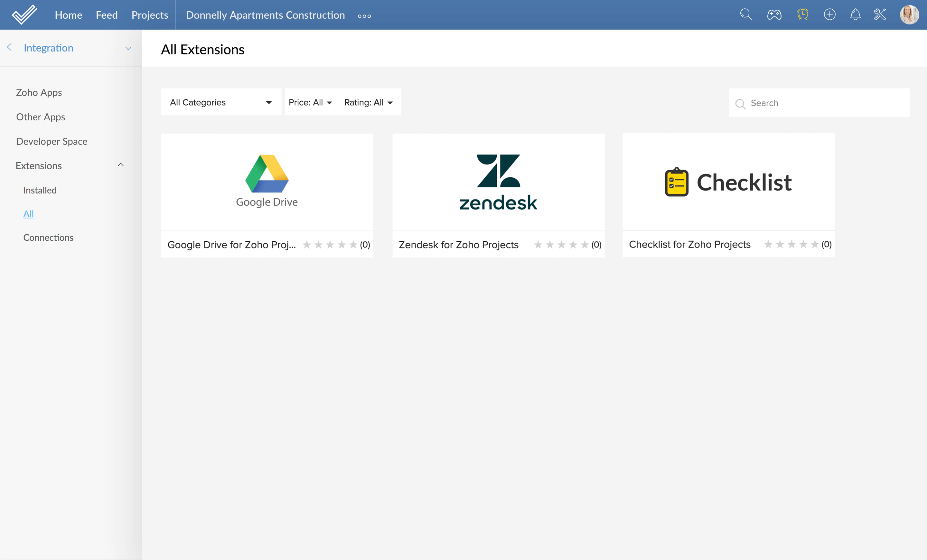The image size is (927, 560).
Task: Focus the extensions Search field
Action: pyautogui.click(x=819, y=103)
